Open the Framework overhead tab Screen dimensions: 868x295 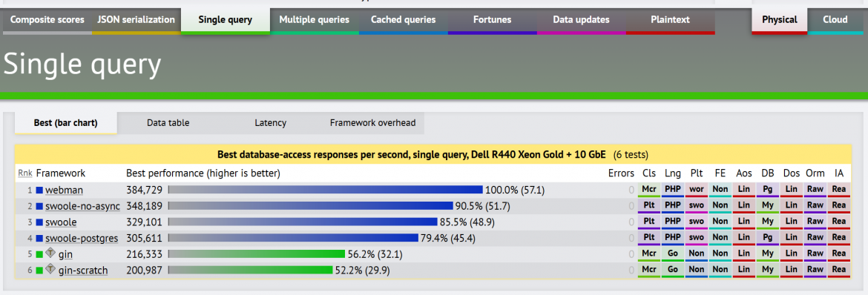coord(372,123)
